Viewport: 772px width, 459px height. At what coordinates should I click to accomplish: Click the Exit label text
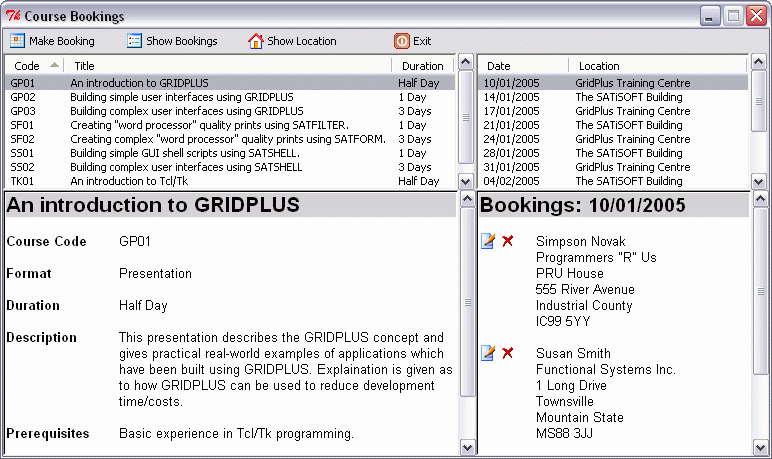[x=422, y=41]
